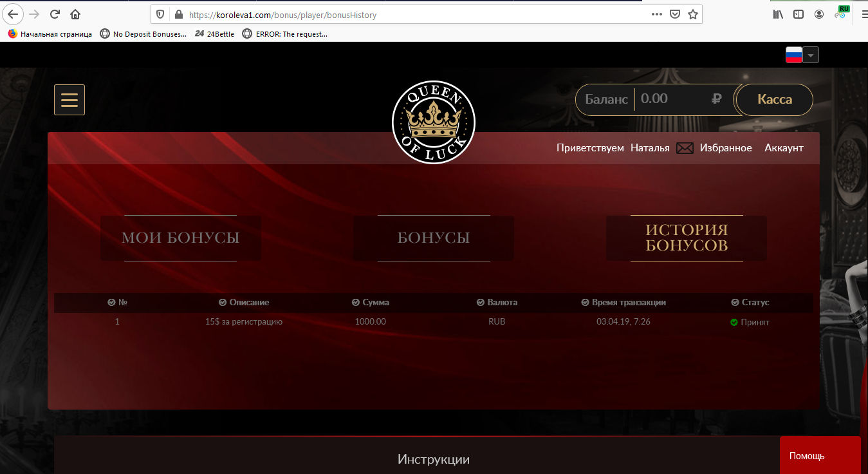Image resolution: width=868 pixels, height=474 pixels.
Task: Sort table by Время транзакции column
Action: [x=623, y=302]
